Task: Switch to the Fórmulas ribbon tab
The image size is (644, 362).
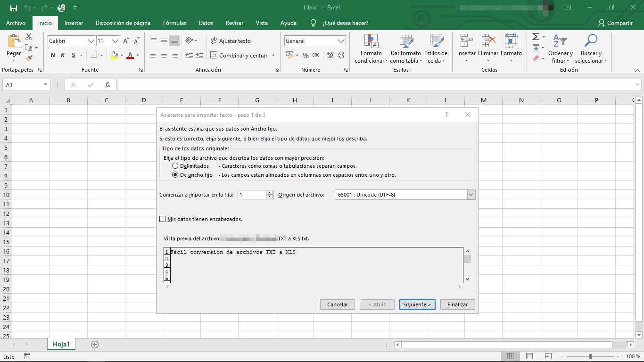Action: click(174, 23)
